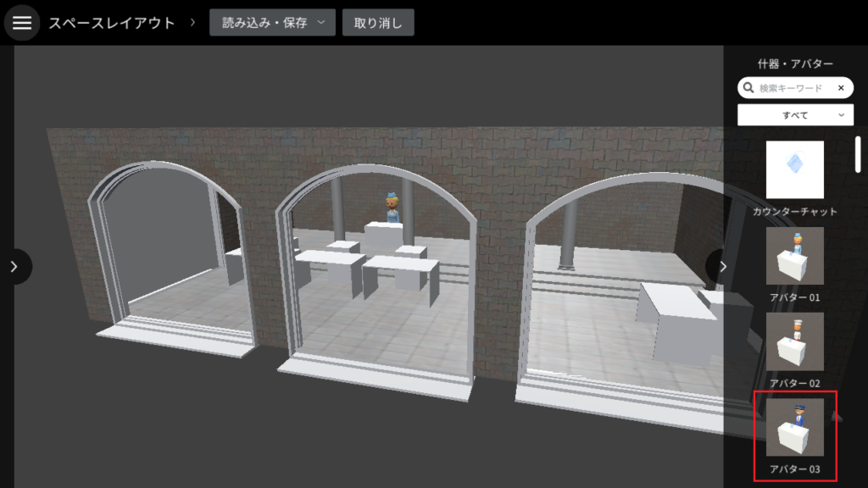This screenshot has height=488, width=868.
Task: Click the 取り消し undo button
Action: [378, 23]
